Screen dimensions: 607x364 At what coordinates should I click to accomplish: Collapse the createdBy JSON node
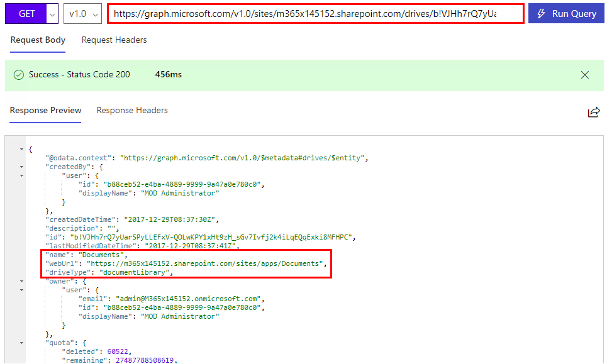pyautogui.click(x=21, y=167)
